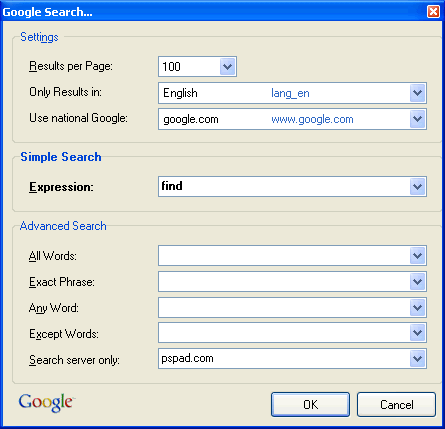Click the Simple Search group heading

61,157
